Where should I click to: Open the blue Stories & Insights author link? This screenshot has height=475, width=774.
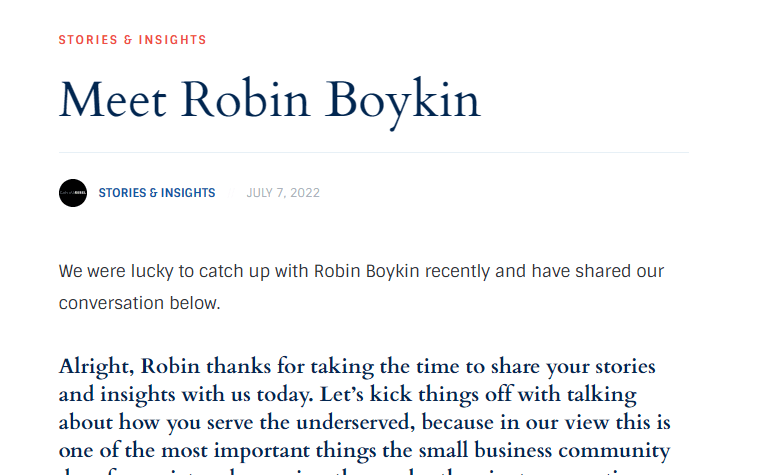click(x=156, y=193)
